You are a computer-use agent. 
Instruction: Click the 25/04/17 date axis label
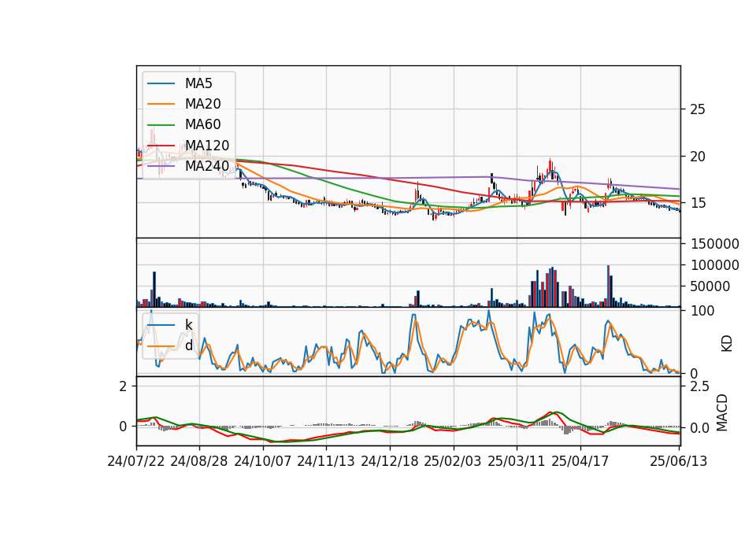click(580, 461)
